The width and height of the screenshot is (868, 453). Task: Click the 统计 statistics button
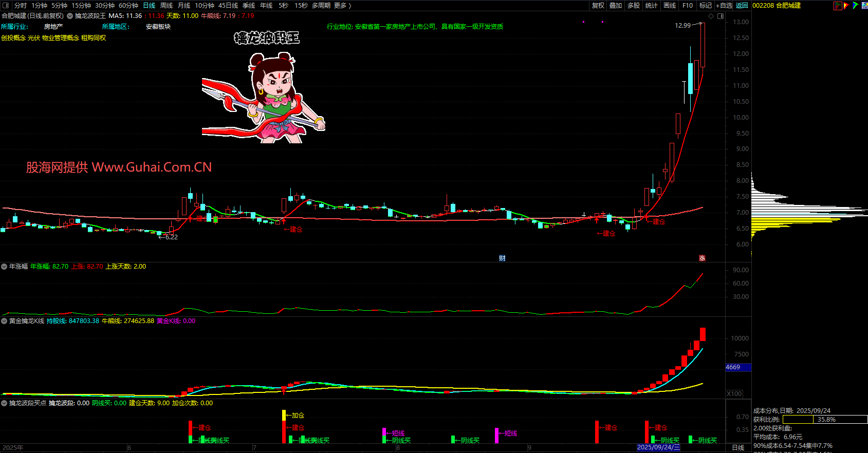pyautogui.click(x=652, y=6)
